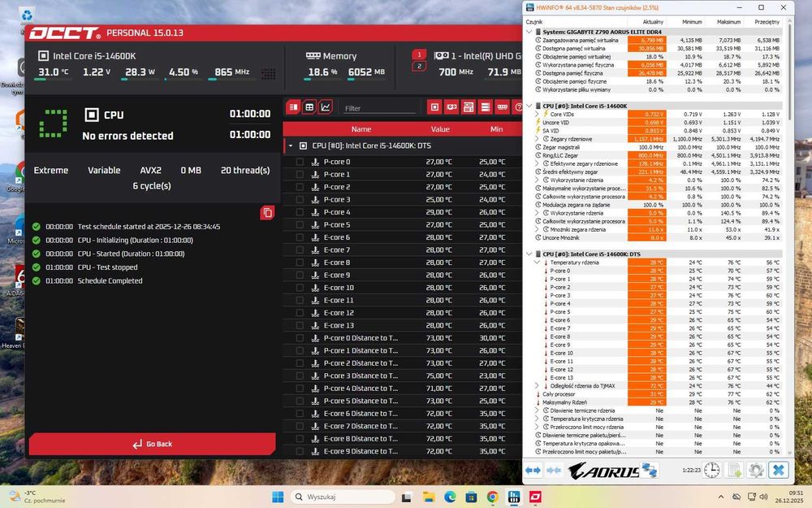Copy the OCCT test log to clipboard
Viewport: 812px width, 508px height.
[x=267, y=212]
